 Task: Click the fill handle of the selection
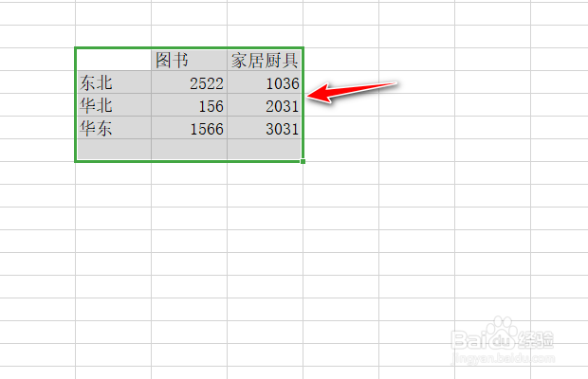303,161
